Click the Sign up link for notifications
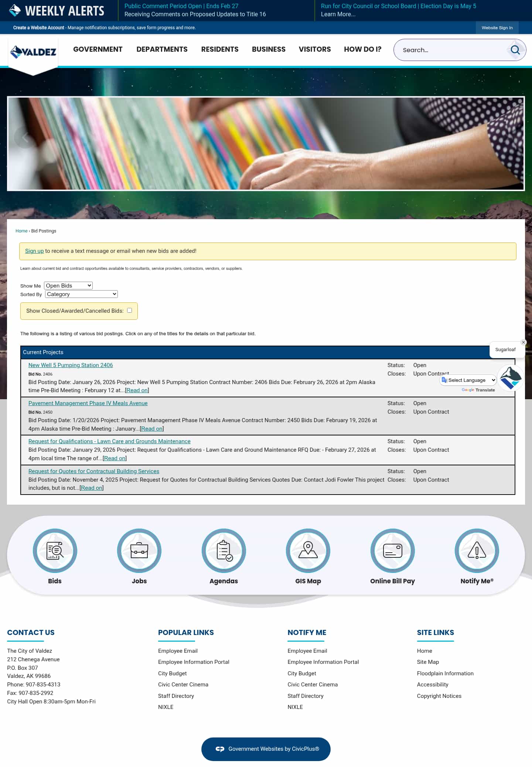Image resolution: width=532 pixels, height=767 pixels. [x=34, y=251]
